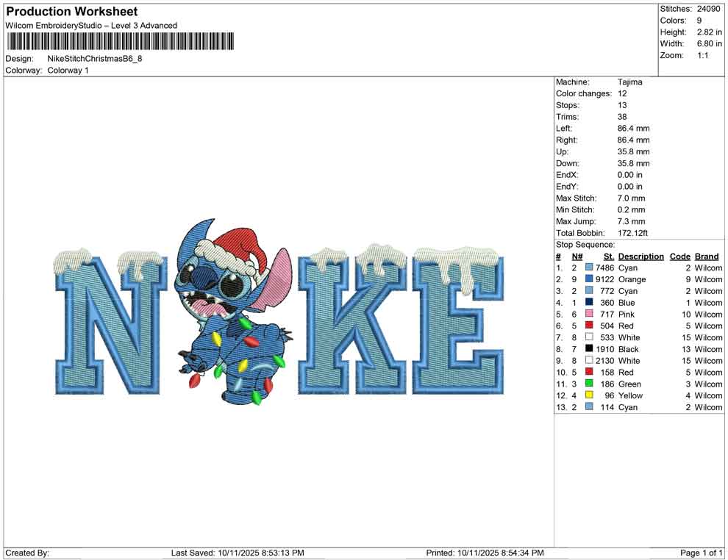Select the design name 'NikeStitchChristmasB6_8'
728x560 pixels.
[x=95, y=59]
